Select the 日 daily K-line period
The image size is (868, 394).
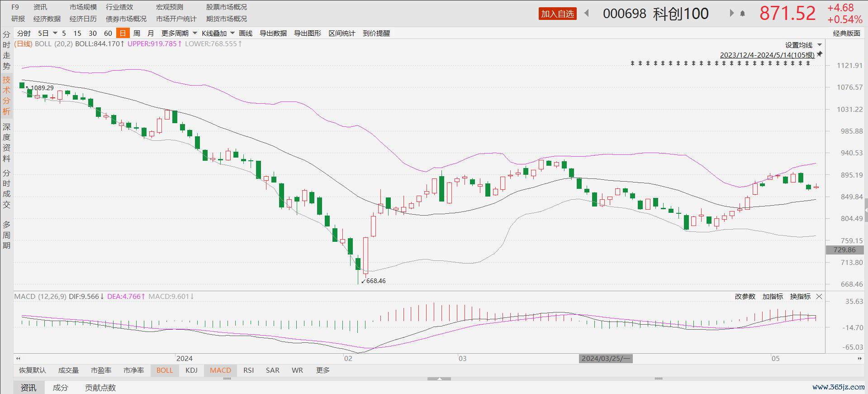click(x=123, y=33)
